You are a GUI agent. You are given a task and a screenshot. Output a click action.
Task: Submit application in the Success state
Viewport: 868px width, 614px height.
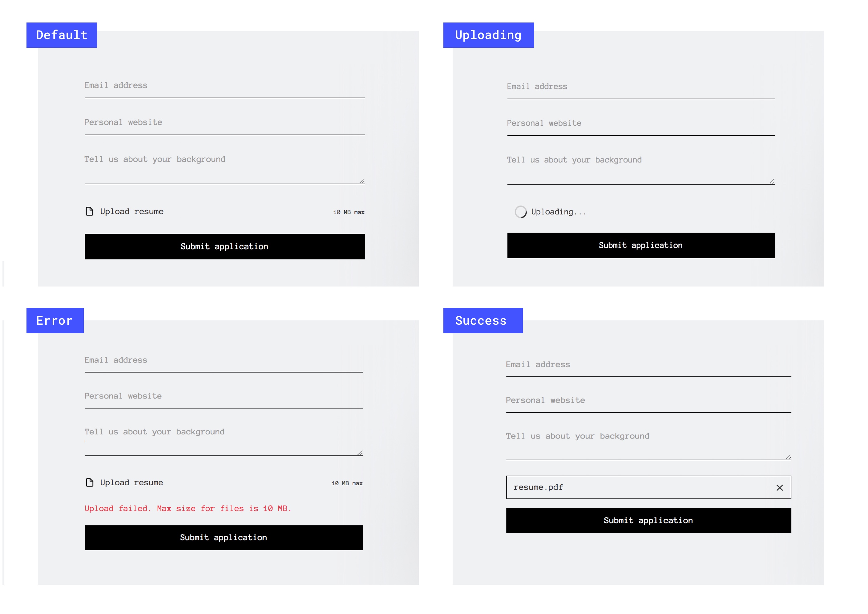pos(649,520)
